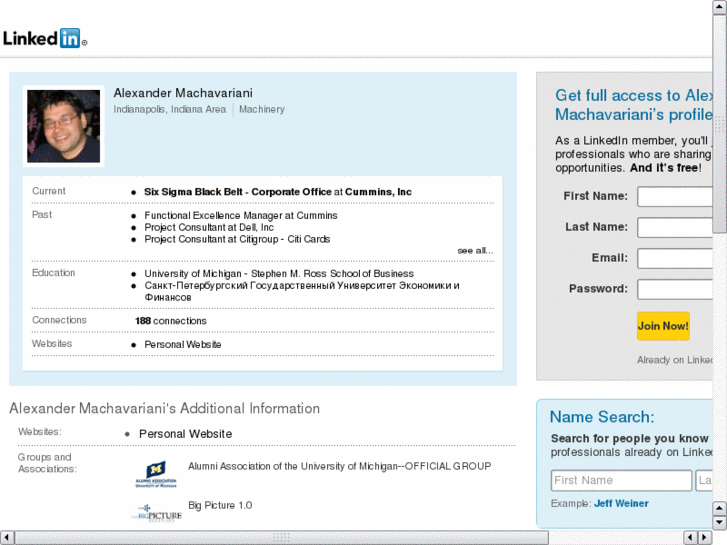Screen dimensions: 727x545
Task: Click the 'Name Search:' heading
Action: coord(602,417)
